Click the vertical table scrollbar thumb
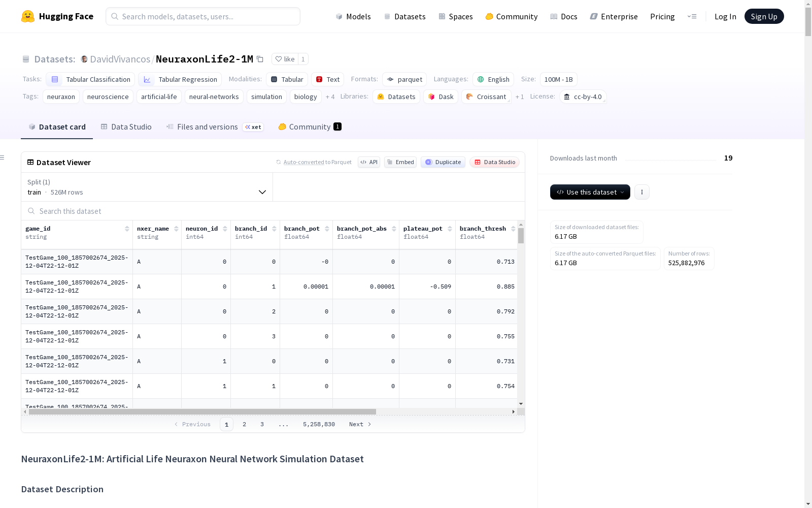Viewport: 812px width, 508px height. [521, 236]
